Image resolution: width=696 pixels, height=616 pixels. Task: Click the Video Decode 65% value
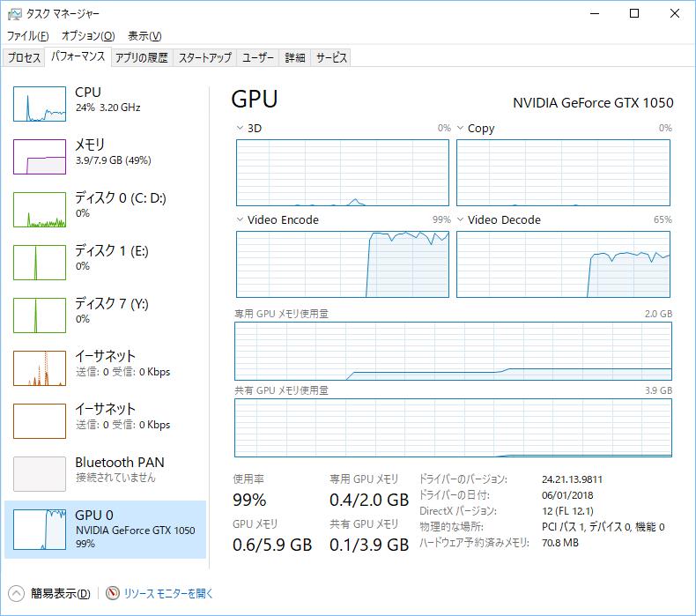[x=663, y=219]
